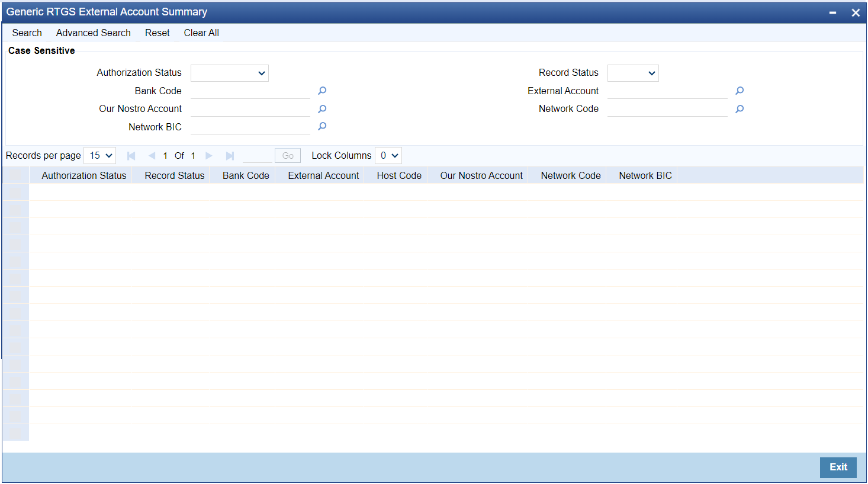The width and height of the screenshot is (868, 484).
Task: Close the RTGS External Account Summary window
Action: point(856,12)
